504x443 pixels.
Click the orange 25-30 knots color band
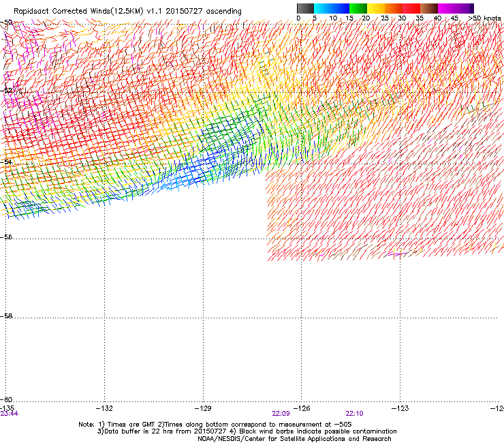point(394,8)
